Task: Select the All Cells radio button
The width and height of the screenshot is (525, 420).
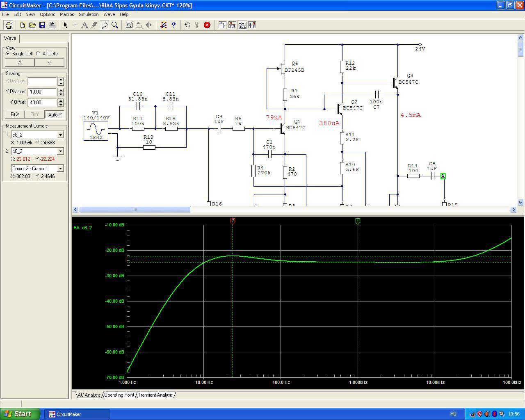Action: [x=38, y=54]
